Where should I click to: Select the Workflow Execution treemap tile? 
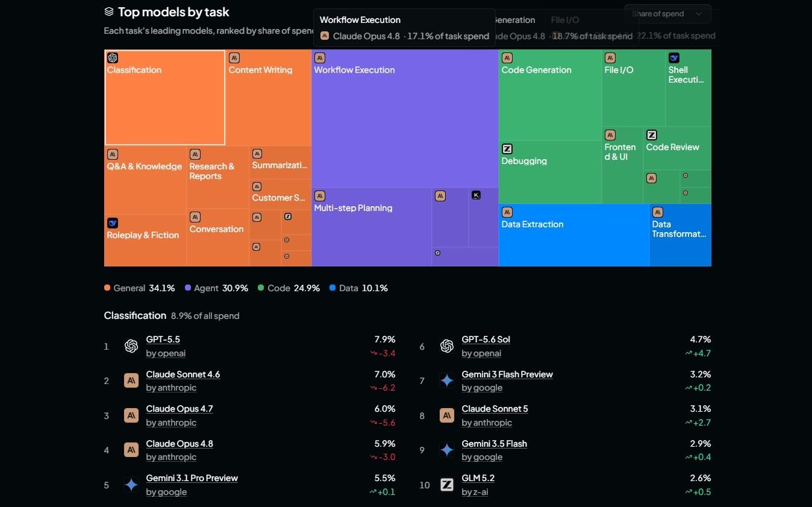tap(405, 119)
